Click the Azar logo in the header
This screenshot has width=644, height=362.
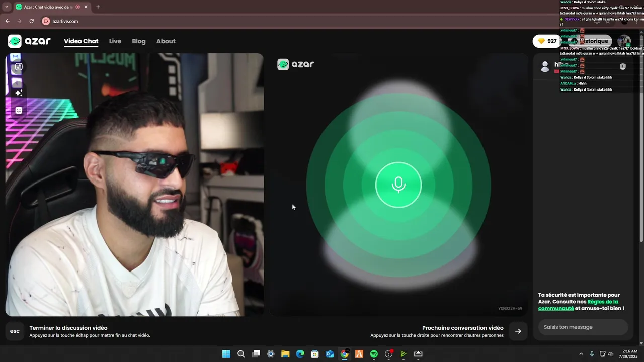pos(29,41)
